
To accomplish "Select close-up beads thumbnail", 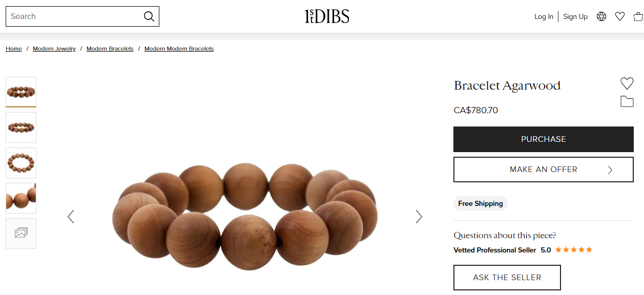I will click(21, 198).
